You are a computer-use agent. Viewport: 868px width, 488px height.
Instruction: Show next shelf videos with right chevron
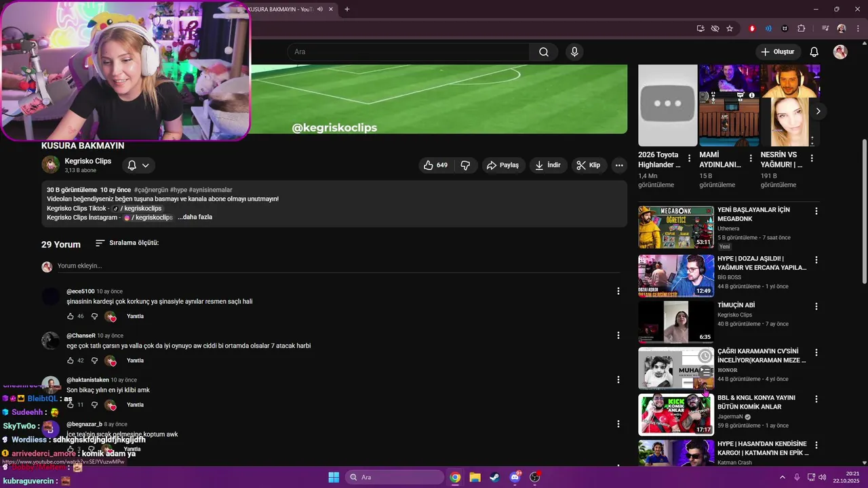tap(818, 111)
